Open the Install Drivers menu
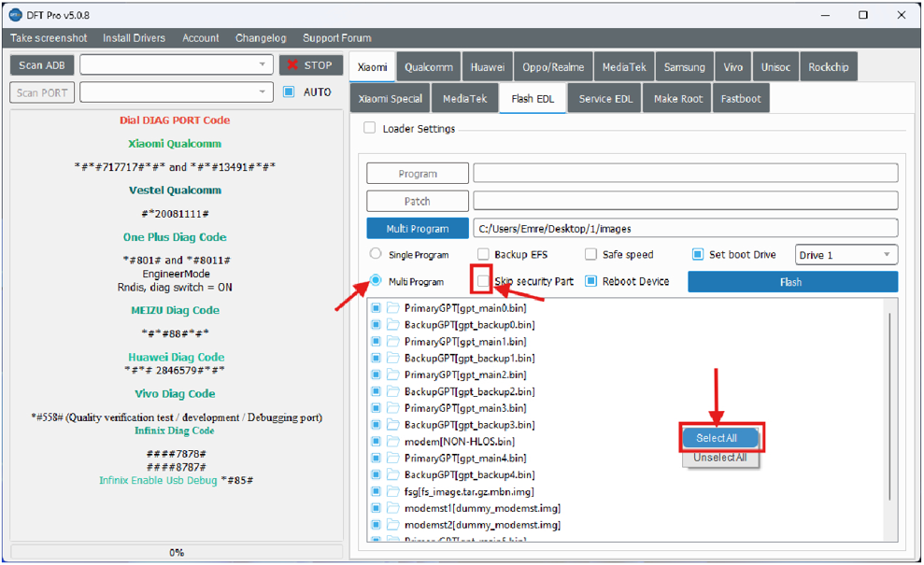924x565 pixels. 134,37
